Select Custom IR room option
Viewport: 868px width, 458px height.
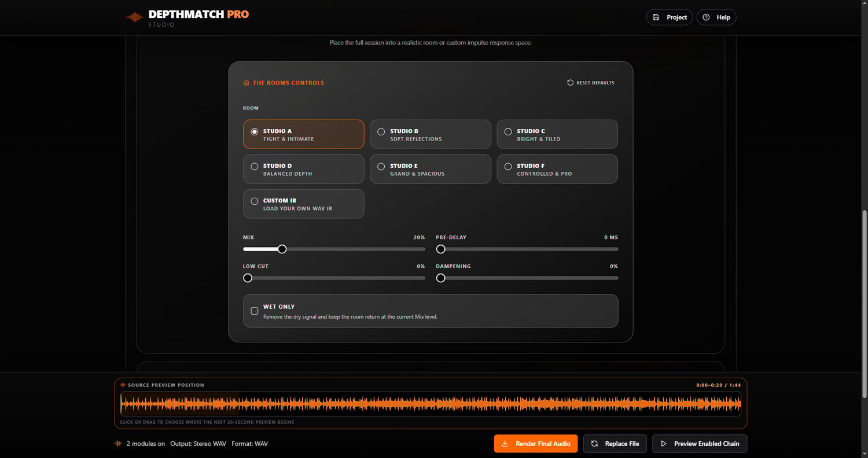(x=304, y=204)
